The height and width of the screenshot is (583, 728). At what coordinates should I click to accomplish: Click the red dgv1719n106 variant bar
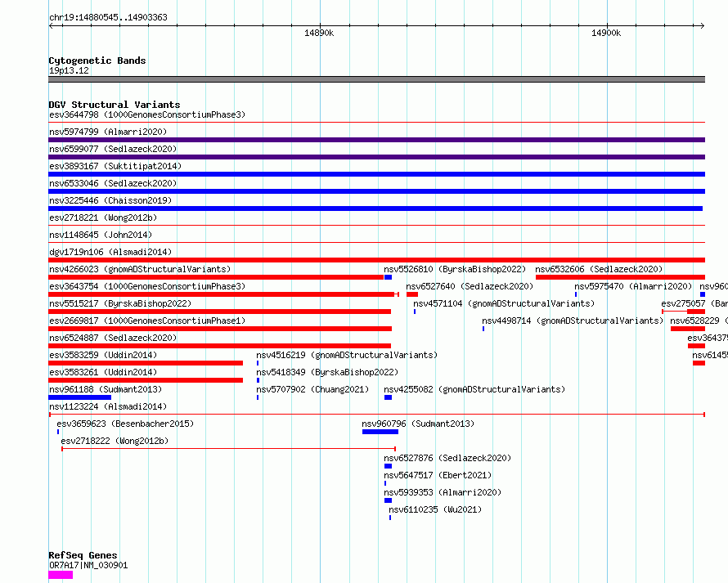coord(376,260)
